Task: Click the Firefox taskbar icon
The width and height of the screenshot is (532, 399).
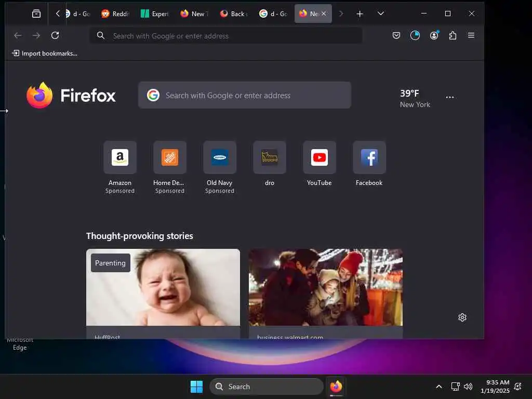Action: tap(336, 387)
